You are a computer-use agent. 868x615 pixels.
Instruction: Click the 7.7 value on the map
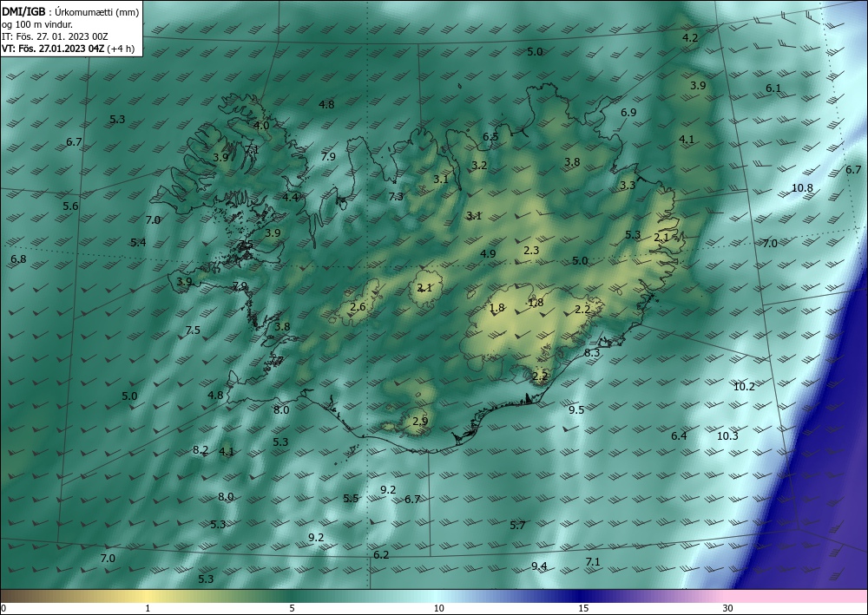coord(277,361)
